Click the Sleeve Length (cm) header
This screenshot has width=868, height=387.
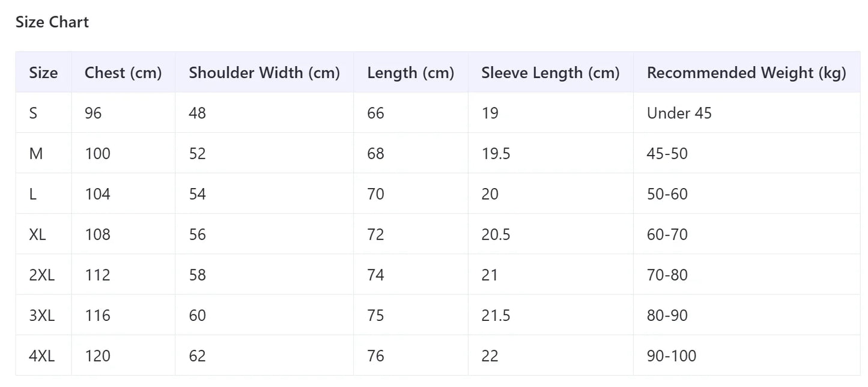coord(550,73)
